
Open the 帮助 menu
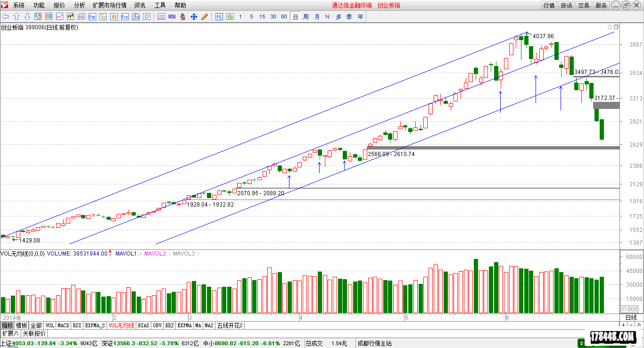pos(180,5)
